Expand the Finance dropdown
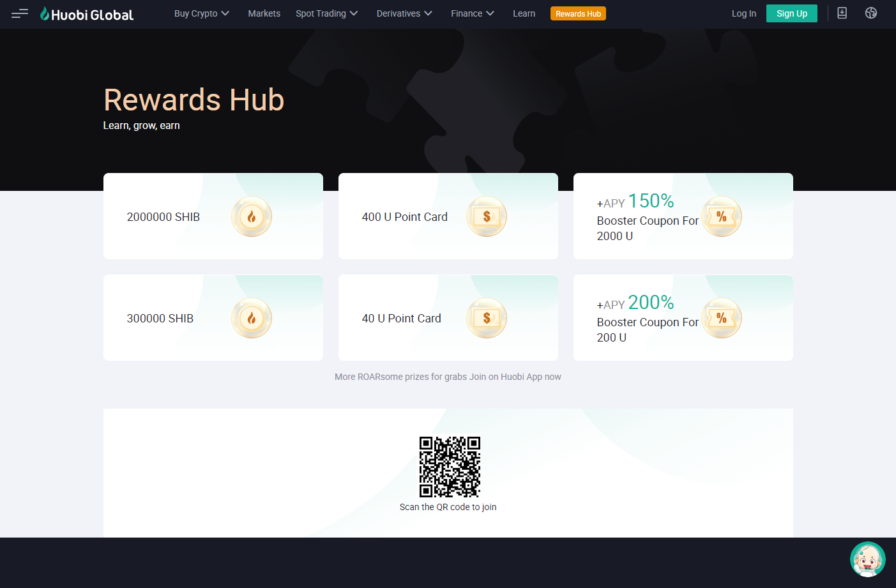Viewport: 896px width, 588px height. click(x=473, y=13)
